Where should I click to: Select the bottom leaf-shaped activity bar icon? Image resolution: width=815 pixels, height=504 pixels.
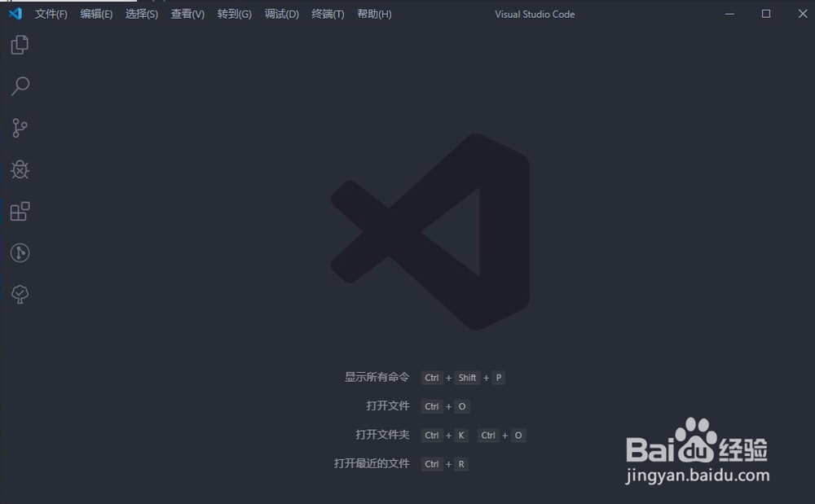(20, 294)
